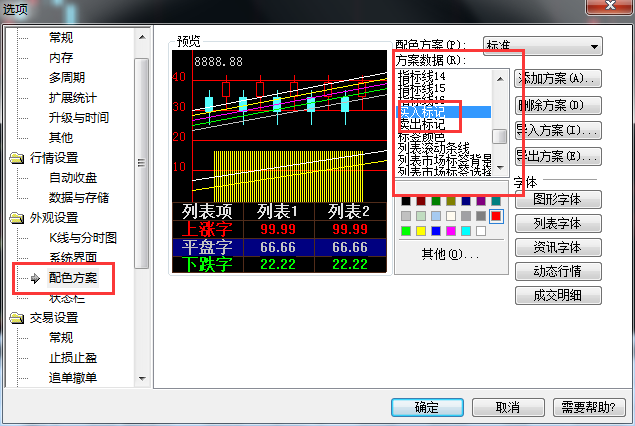Pick the bright blue color swatch

coord(436,231)
